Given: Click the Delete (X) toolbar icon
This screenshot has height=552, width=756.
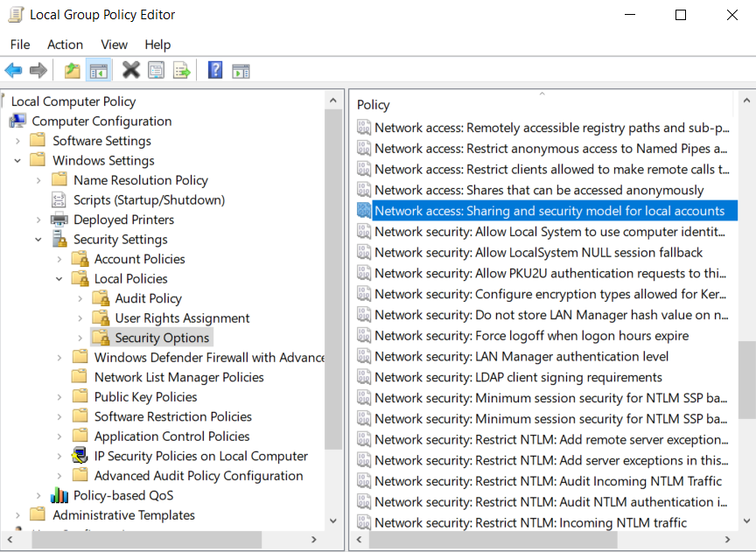Looking at the screenshot, I should click(x=129, y=70).
